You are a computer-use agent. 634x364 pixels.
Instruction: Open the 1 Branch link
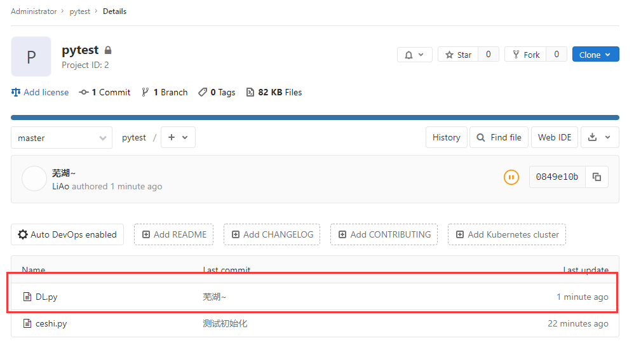tap(165, 92)
